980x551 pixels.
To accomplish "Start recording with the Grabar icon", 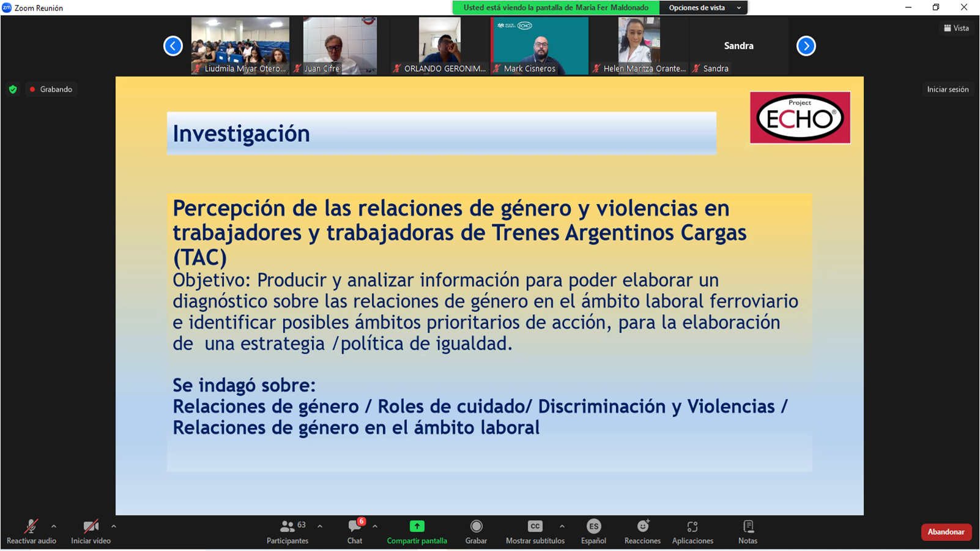I will click(x=476, y=527).
